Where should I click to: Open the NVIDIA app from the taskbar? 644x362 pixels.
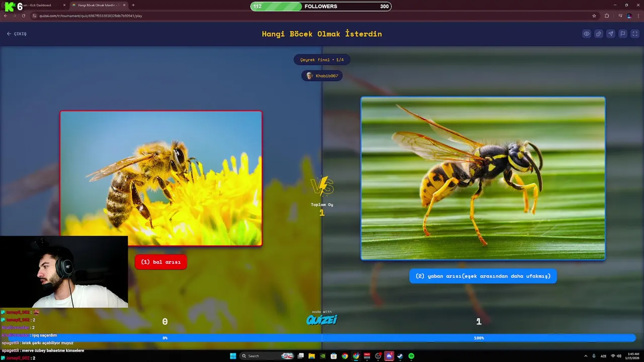tap(323, 356)
